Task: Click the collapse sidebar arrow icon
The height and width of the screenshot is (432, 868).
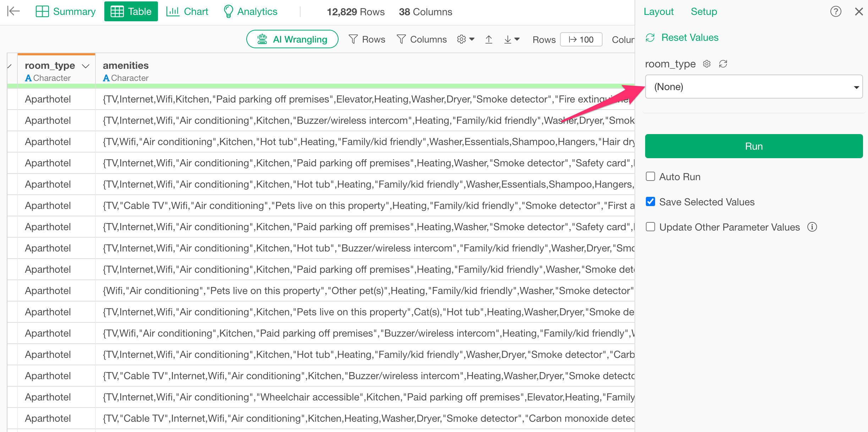Action: click(x=13, y=11)
